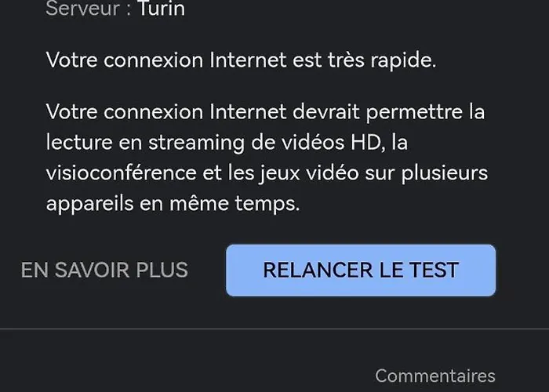Screen dimensions: 549x392
Task: Click the word 'PLUS' in EN SAVOIR PLUS
Action: click(x=162, y=270)
